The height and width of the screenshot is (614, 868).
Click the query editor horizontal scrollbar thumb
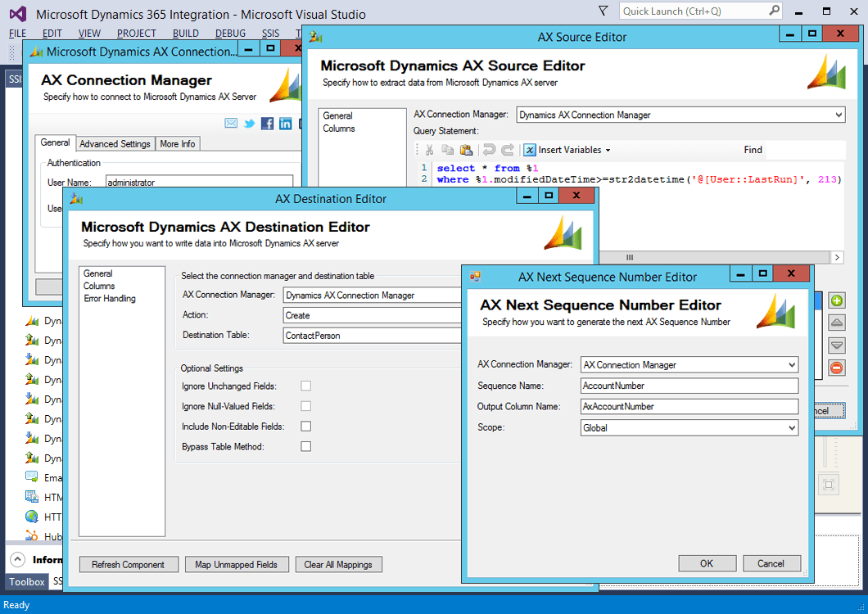(x=630, y=257)
